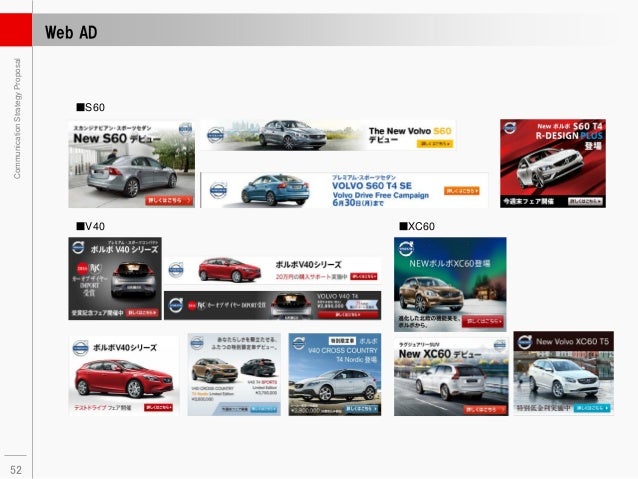
Task: Click Volvo logo in New S60 デビュー banner
Action: (186, 129)
